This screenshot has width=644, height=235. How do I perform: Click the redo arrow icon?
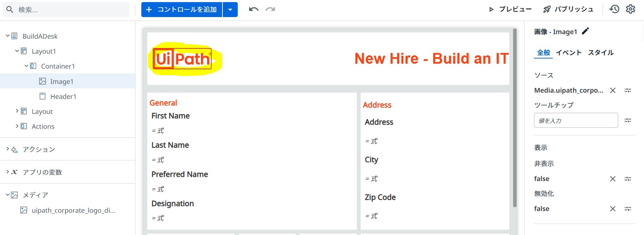270,9
